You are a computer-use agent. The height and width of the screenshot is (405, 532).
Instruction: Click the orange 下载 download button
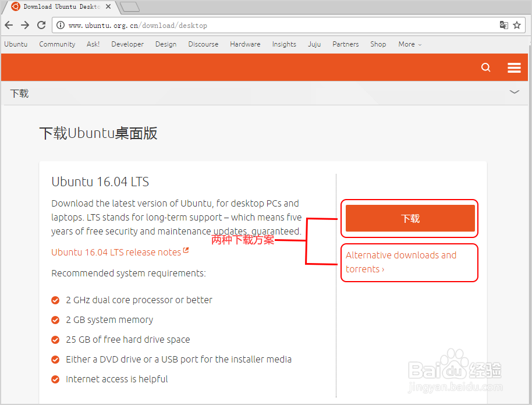click(410, 218)
